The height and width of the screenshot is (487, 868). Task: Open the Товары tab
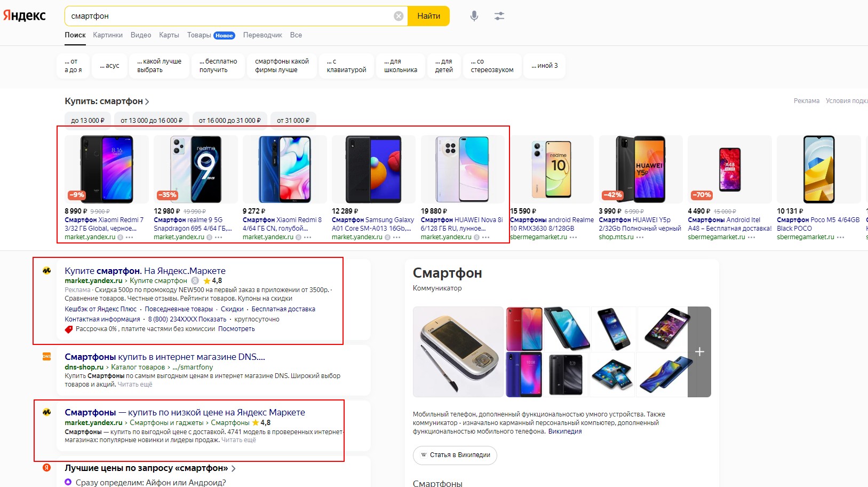point(199,35)
